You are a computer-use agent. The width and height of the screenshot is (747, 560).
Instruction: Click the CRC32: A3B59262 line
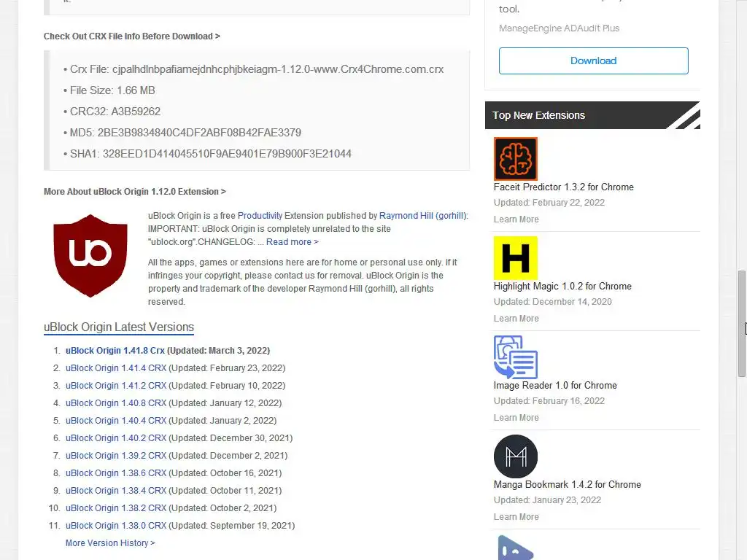coord(112,112)
